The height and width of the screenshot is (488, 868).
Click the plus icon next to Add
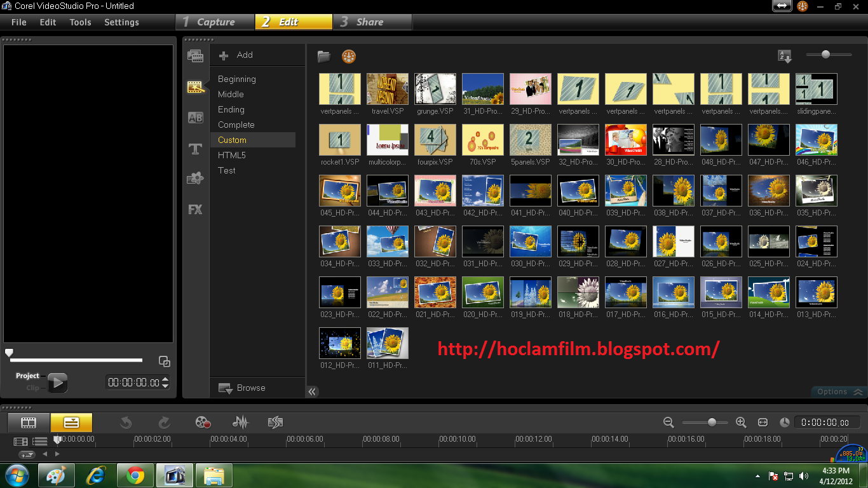tap(224, 56)
